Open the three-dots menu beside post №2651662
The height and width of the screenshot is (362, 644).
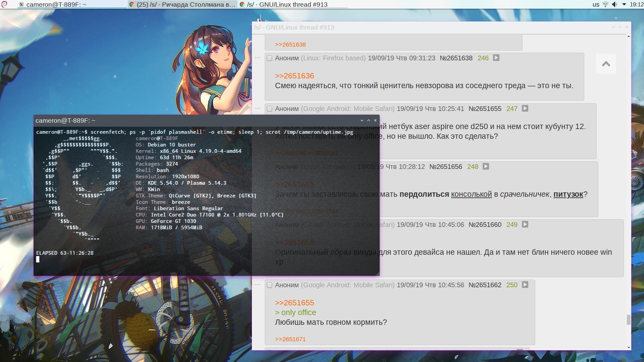coord(258,285)
